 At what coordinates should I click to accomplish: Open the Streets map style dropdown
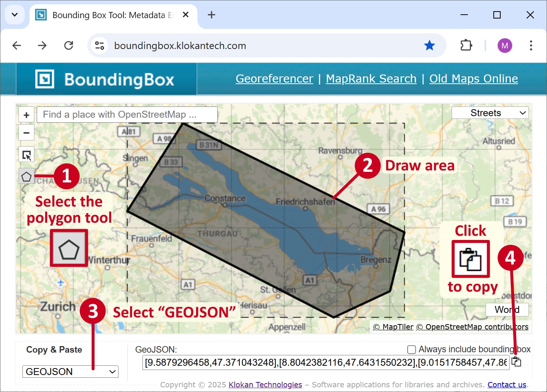(x=490, y=113)
